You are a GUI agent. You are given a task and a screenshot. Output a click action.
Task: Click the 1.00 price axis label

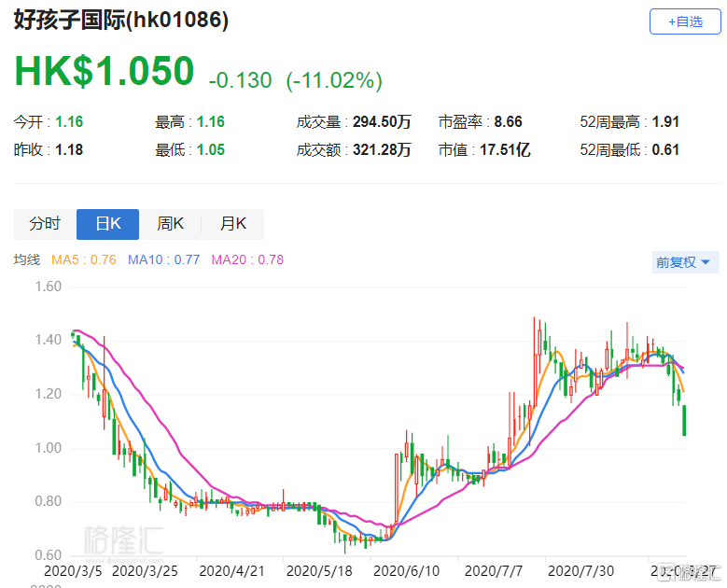[49, 448]
